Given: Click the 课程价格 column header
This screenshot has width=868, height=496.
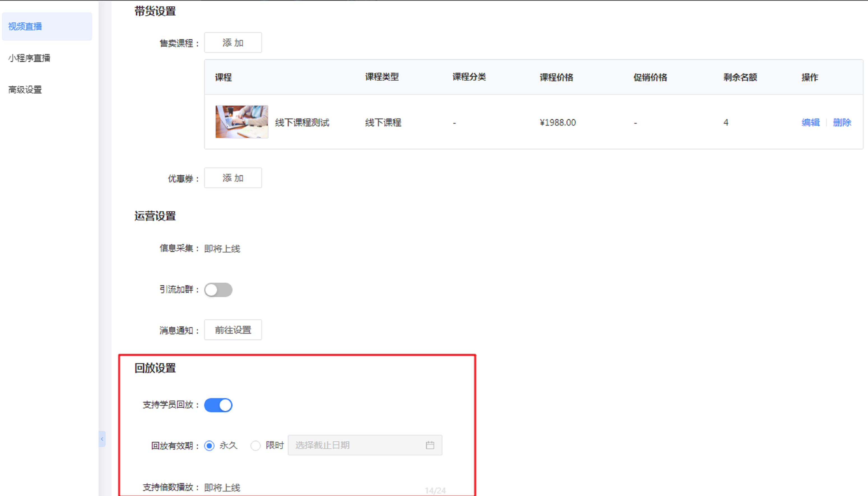Looking at the screenshot, I should point(556,77).
